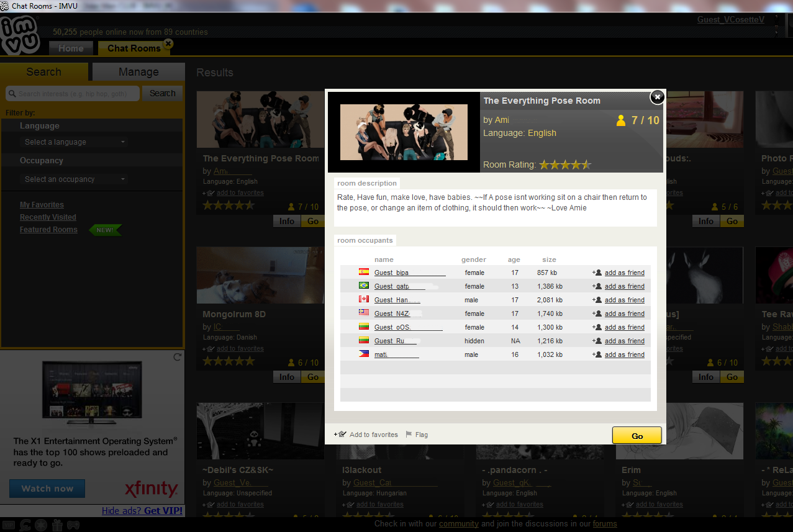Open Mongolrum 8D room thumbnail

pos(261,275)
